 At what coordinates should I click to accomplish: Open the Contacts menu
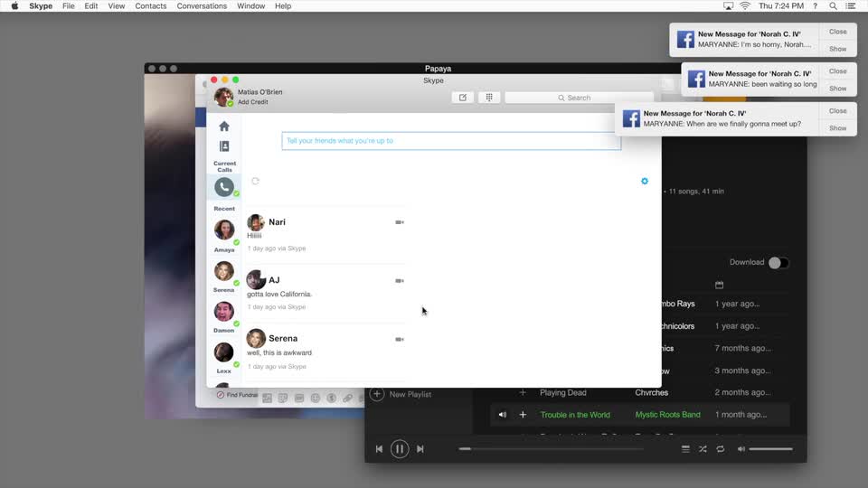(151, 6)
